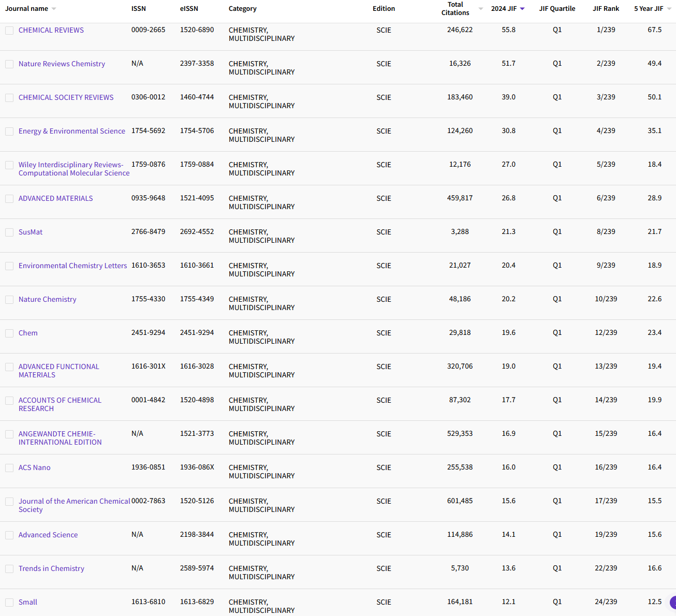
Task: Select the Chem row checkbox
Action: [x=9, y=333]
